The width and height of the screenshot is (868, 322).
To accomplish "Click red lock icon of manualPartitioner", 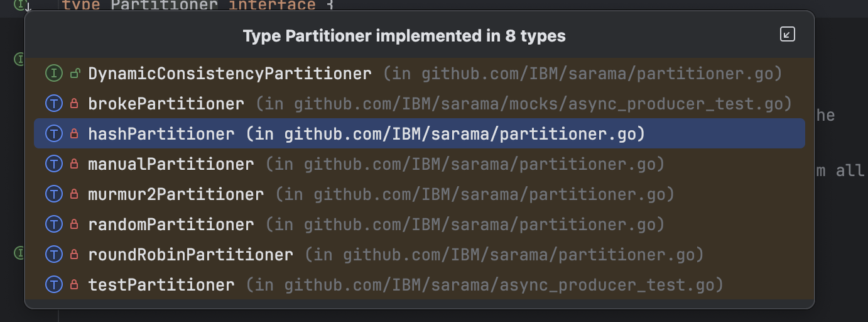I will click(x=74, y=164).
